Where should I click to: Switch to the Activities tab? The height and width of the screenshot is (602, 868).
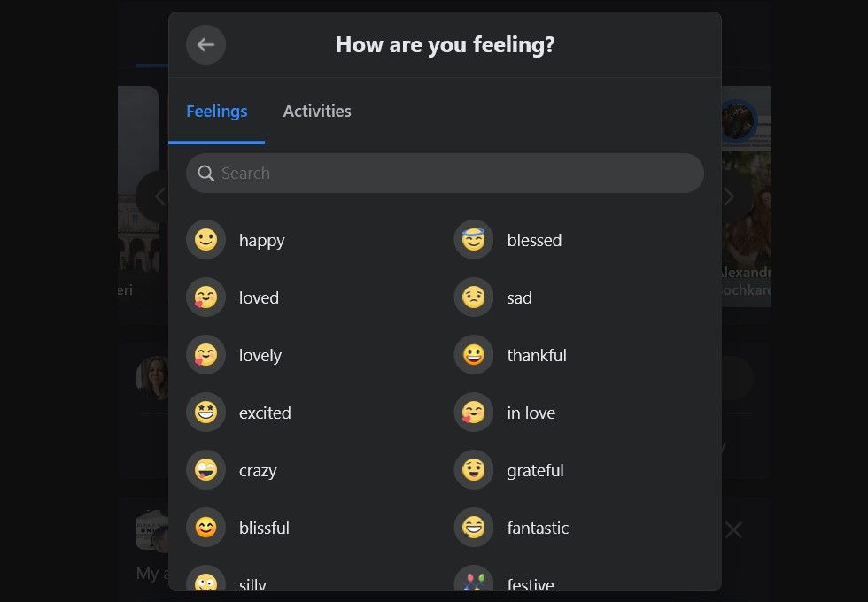tap(317, 112)
